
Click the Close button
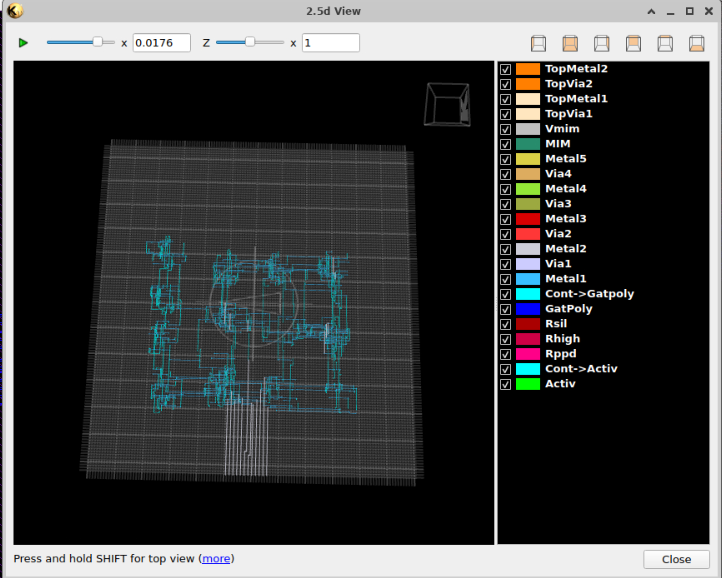pyautogui.click(x=676, y=559)
